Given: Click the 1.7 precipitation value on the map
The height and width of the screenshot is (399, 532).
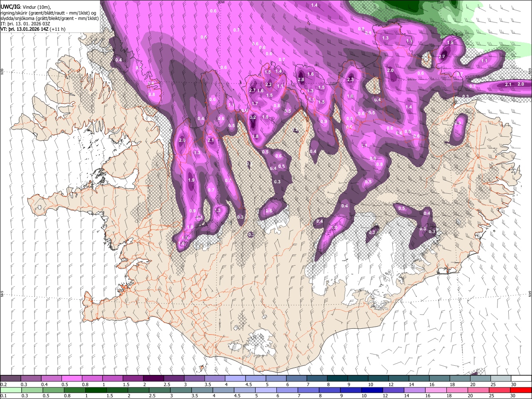Looking at the screenshot, I should point(255,104).
